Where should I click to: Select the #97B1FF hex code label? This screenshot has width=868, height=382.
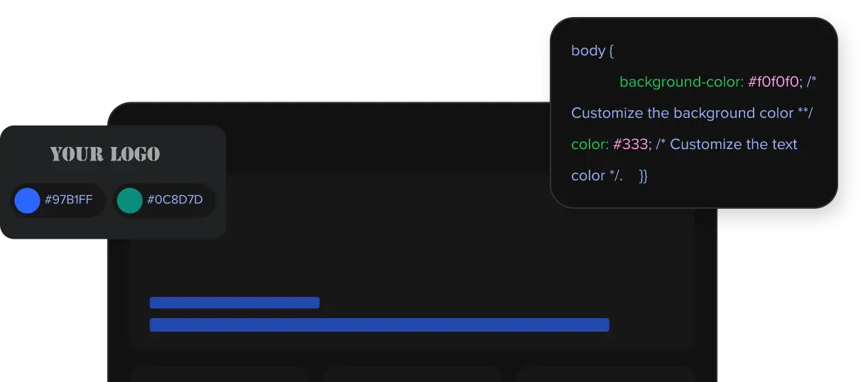pyautogui.click(x=69, y=200)
